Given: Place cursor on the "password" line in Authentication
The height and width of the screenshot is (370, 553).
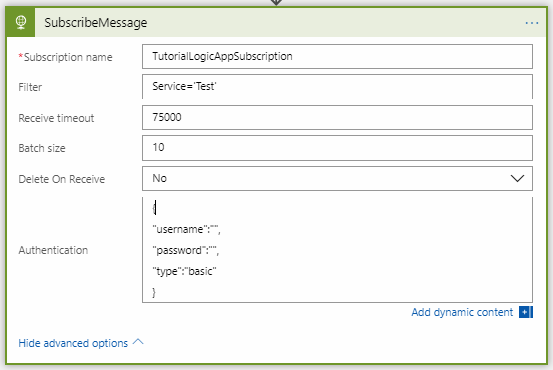Looking at the screenshot, I should tap(186, 250).
